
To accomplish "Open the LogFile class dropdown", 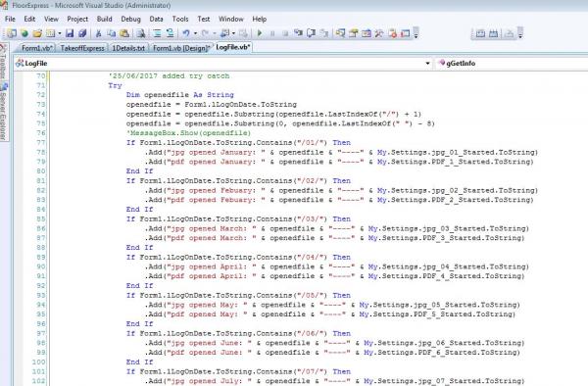I will click(x=427, y=64).
